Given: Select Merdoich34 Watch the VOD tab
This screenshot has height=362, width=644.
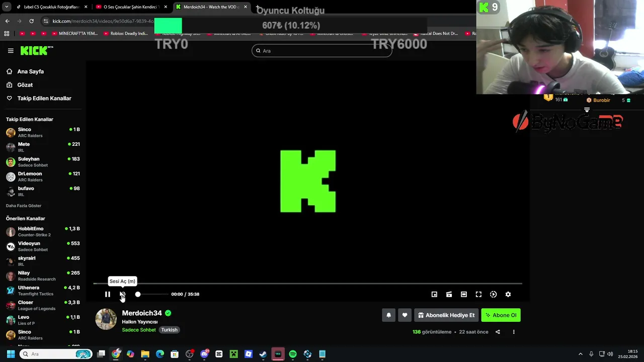Looking at the screenshot, I should 211,7.
